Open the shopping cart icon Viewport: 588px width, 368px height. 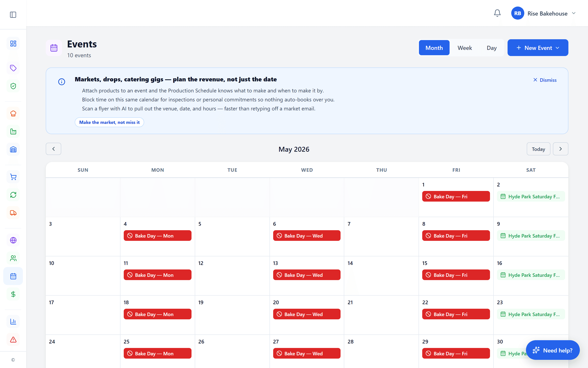(13, 177)
